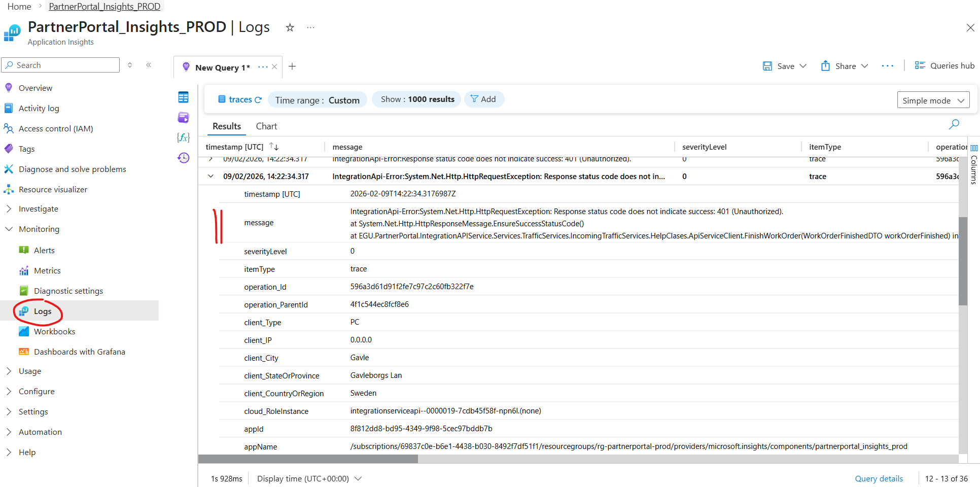Open the Display time (UTC+00:00) dropdown
The width and height of the screenshot is (980, 487).
coord(309,478)
